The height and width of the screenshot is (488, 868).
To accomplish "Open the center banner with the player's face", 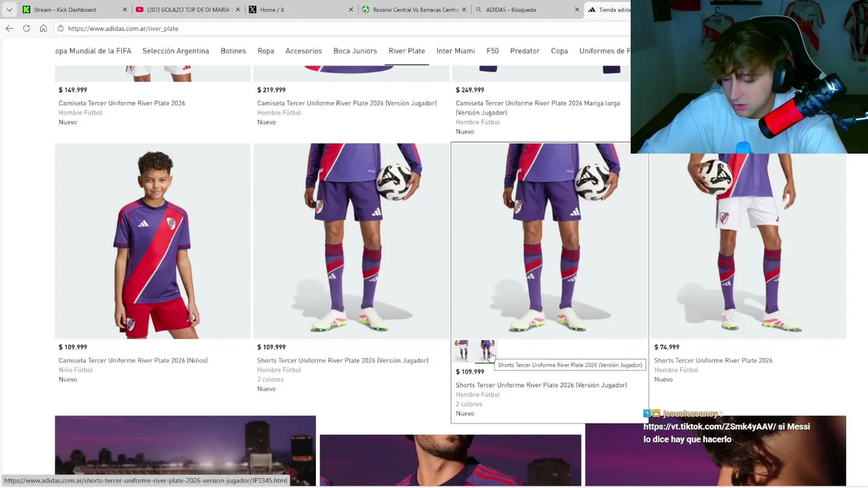I will 450,461.
